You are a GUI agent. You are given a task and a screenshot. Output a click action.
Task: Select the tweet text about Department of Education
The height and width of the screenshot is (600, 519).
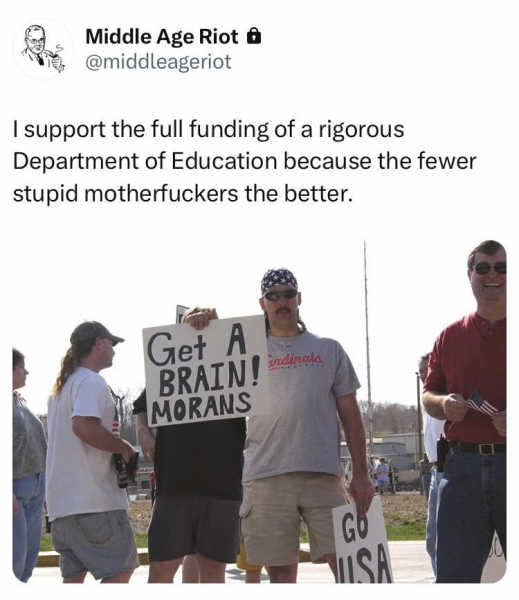click(x=245, y=161)
